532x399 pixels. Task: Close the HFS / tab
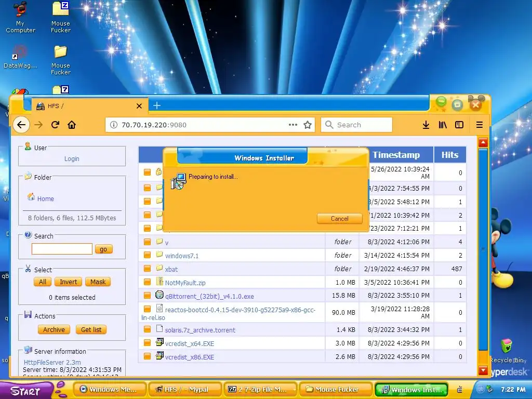[139, 106]
